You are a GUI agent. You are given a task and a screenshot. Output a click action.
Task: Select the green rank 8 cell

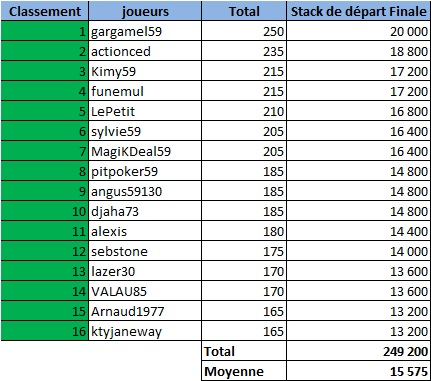(x=45, y=171)
